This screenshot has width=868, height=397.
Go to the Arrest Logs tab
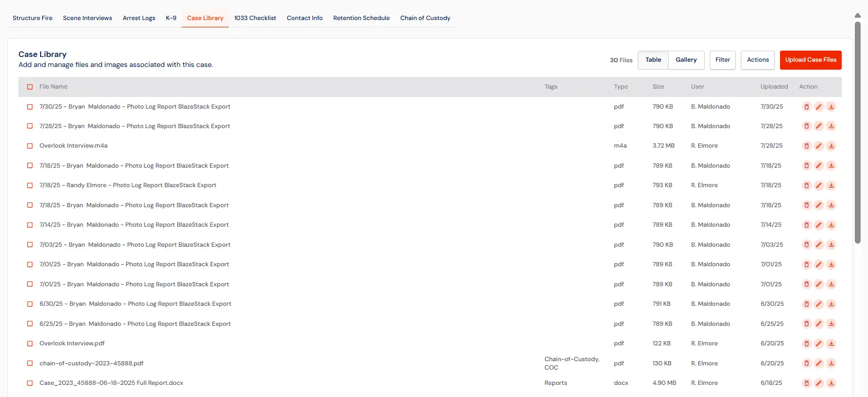click(x=139, y=18)
